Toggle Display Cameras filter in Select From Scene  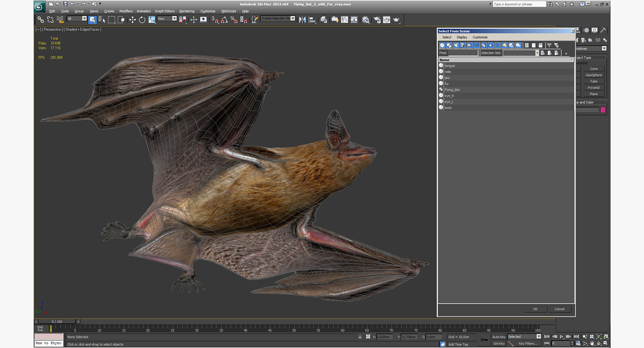pyautogui.click(x=463, y=45)
